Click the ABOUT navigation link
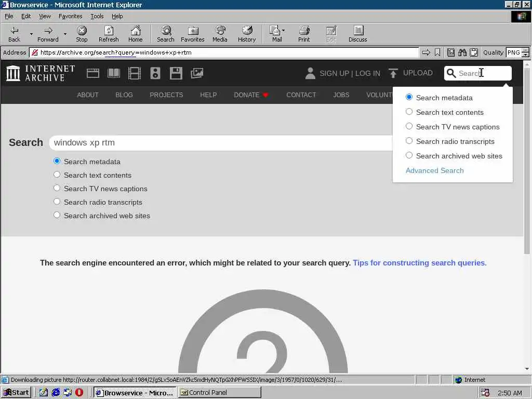This screenshot has width=532, height=399. click(87, 95)
